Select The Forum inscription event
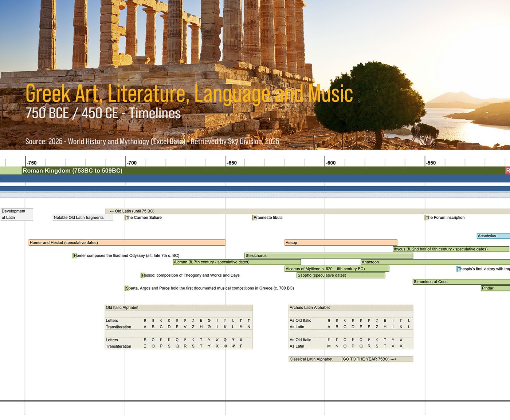This screenshot has width=510, height=420. (x=445, y=218)
